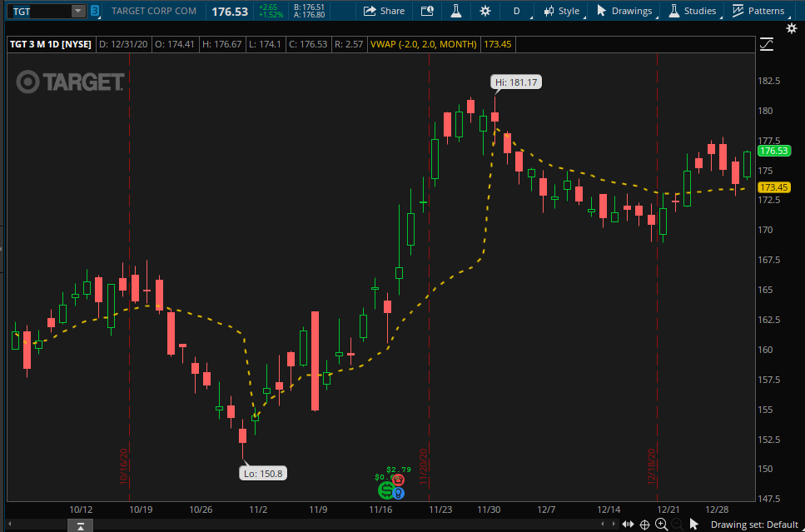
Task: Open the Studies menu
Action: pos(693,11)
